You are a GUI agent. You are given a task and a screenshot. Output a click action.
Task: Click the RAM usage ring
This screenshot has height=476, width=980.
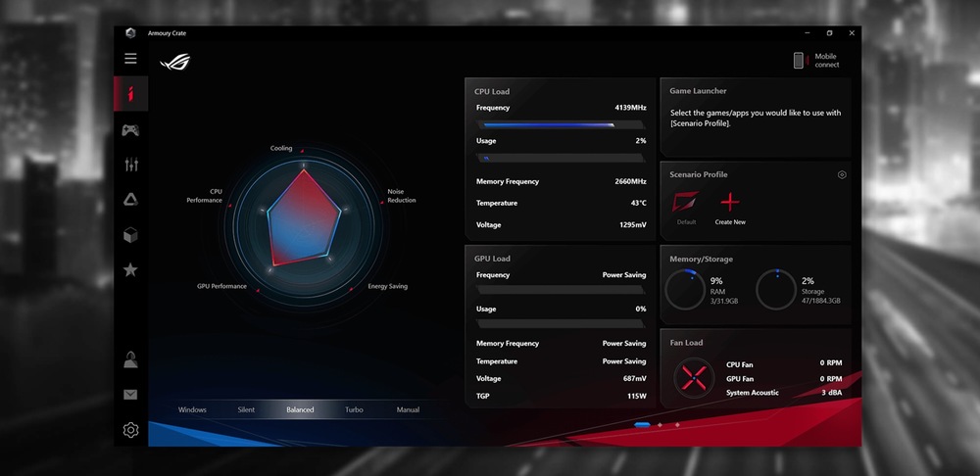[x=685, y=290]
